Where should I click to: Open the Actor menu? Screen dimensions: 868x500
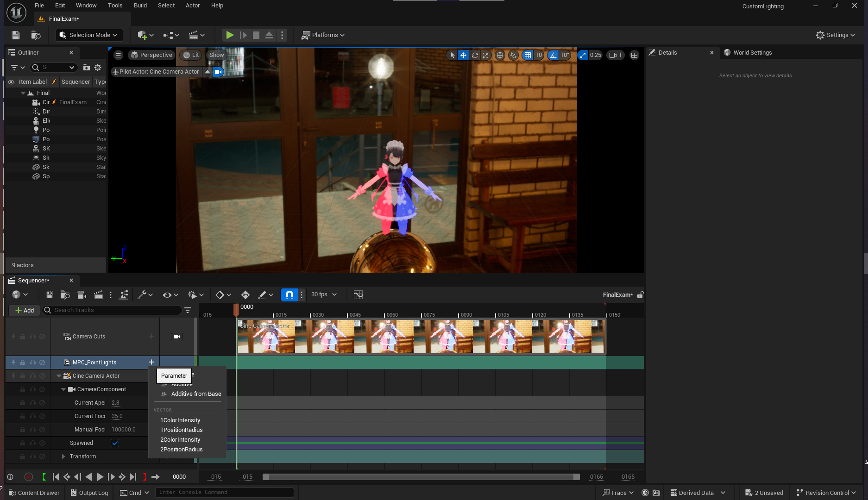(x=193, y=6)
